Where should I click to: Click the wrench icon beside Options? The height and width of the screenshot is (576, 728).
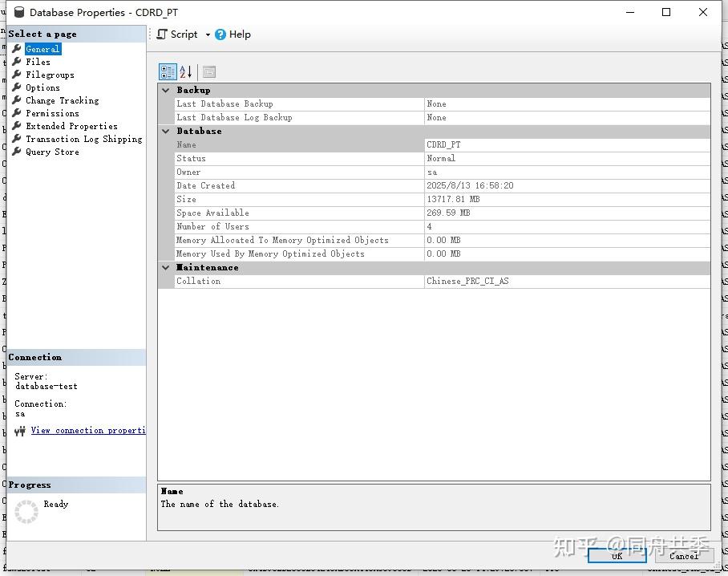coord(17,87)
